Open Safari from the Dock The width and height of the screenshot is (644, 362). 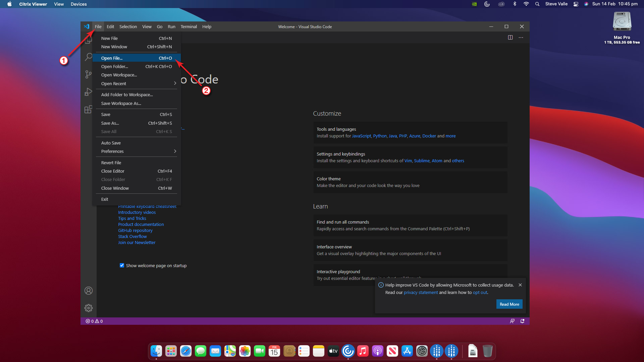[185, 351]
